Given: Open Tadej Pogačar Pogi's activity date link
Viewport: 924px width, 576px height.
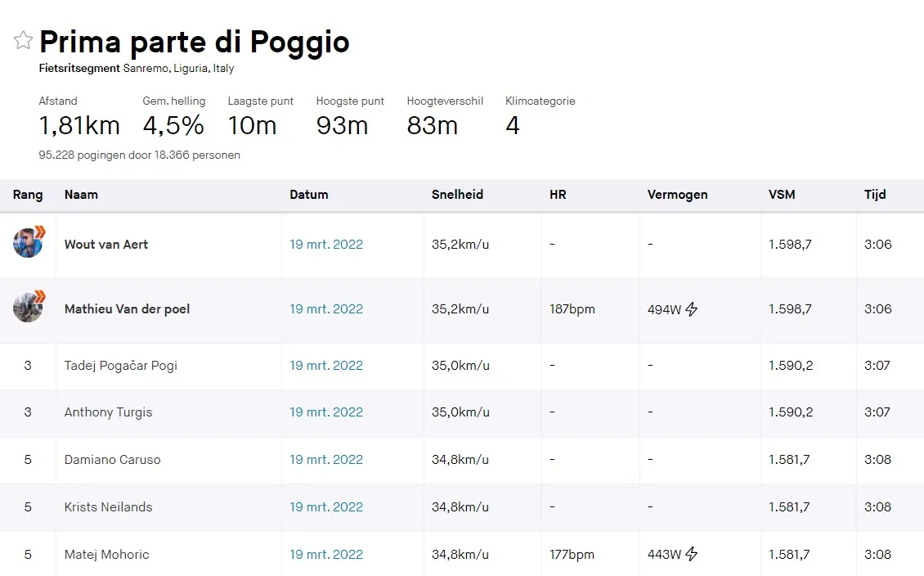Looking at the screenshot, I should tap(326, 366).
